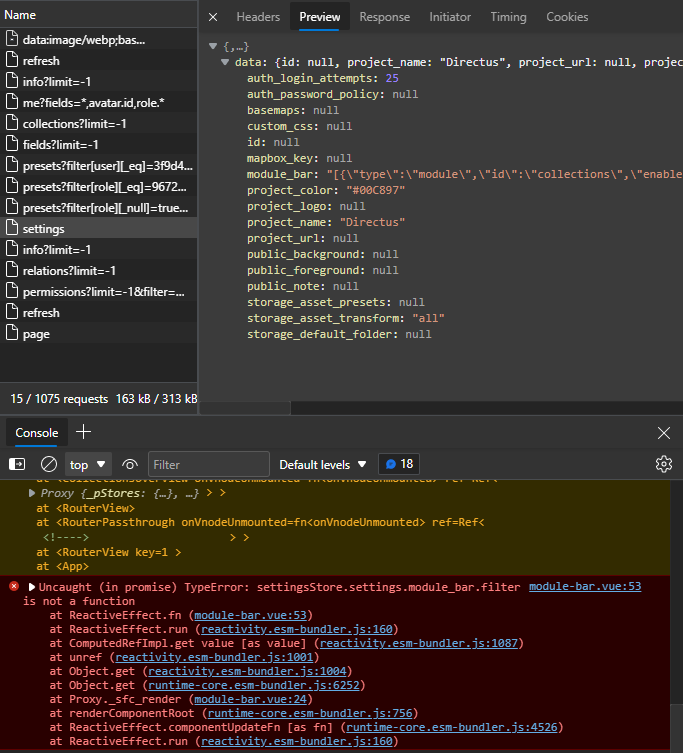This screenshot has height=753, width=683.
Task: Select the data:image/webp request
Action: pos(98,40)
